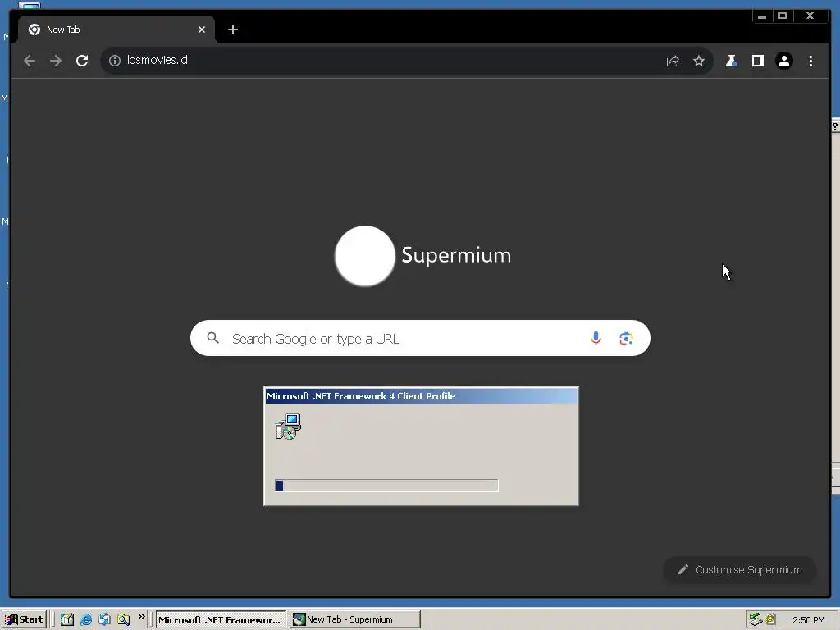840x630 pixels.
Task: Toggle the browser side panel
Action: (x=757, y=61)
